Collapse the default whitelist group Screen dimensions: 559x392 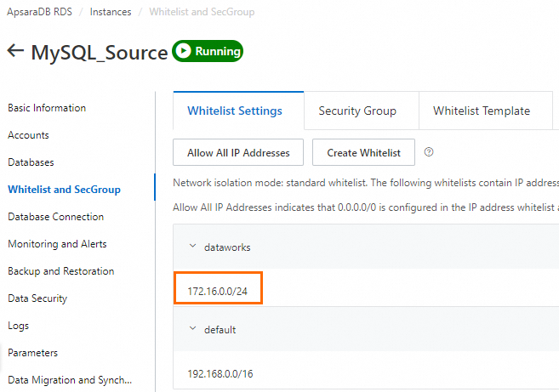(192, 329)
